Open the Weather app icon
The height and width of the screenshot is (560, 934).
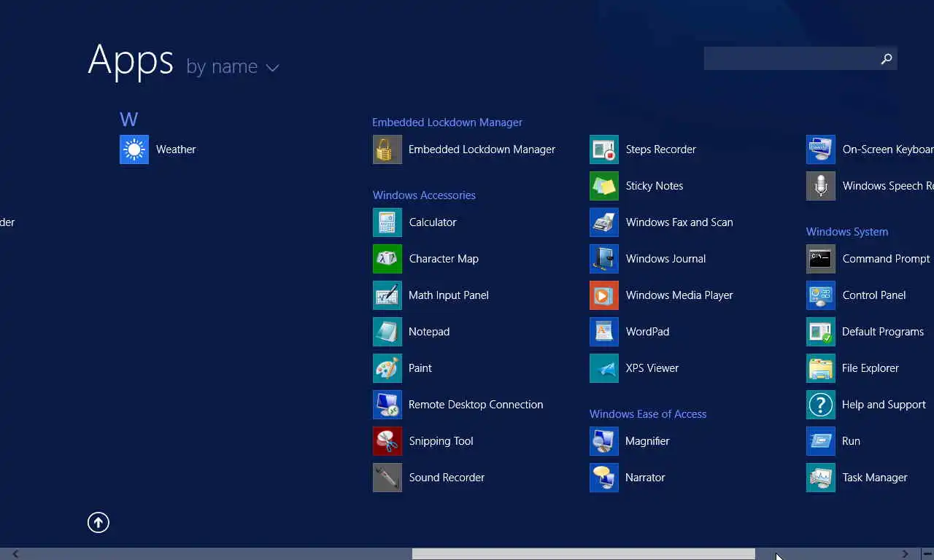click(x=134, y=149)
